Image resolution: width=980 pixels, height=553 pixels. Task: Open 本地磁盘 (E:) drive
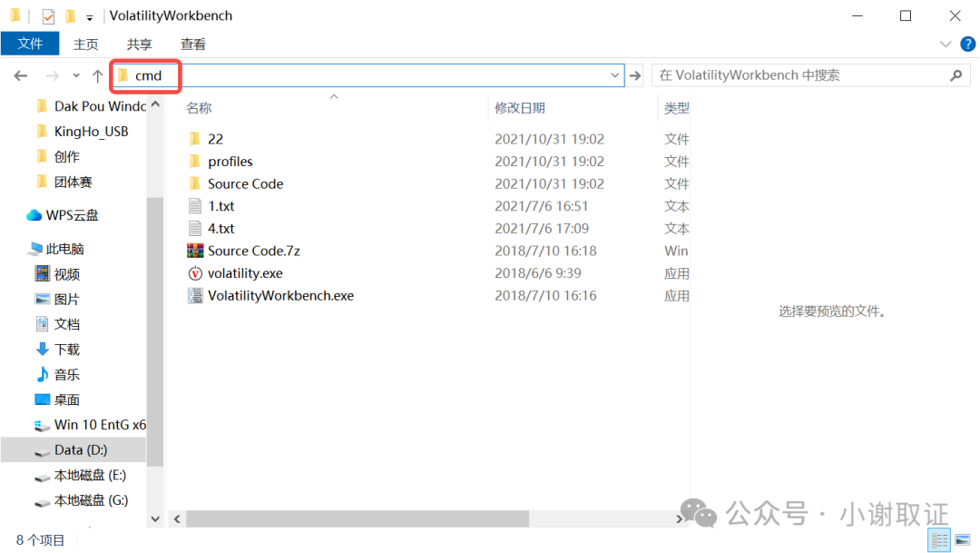tap(90, 475)
